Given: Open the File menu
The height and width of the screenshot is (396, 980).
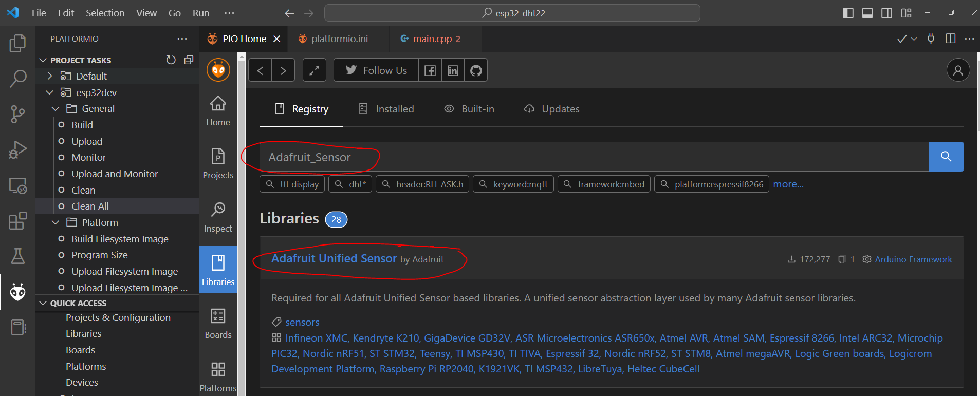Looking at the screenshot, I should point(39,13).
